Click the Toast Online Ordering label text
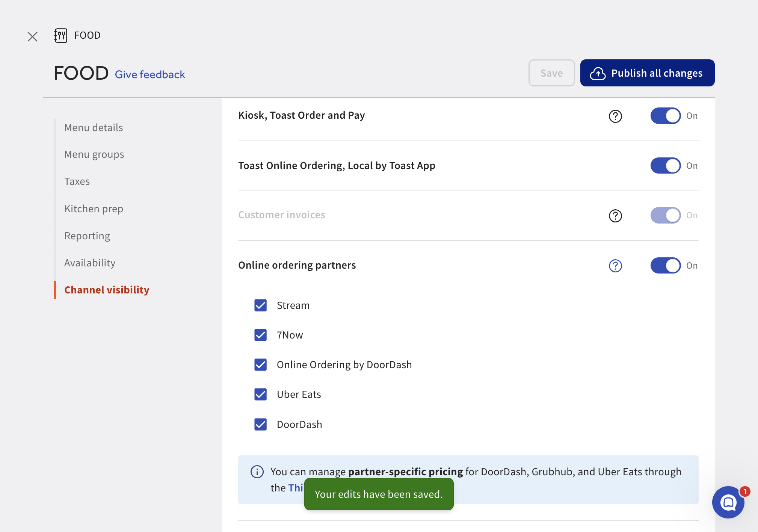The image size is (758, 532). (337, 166)
